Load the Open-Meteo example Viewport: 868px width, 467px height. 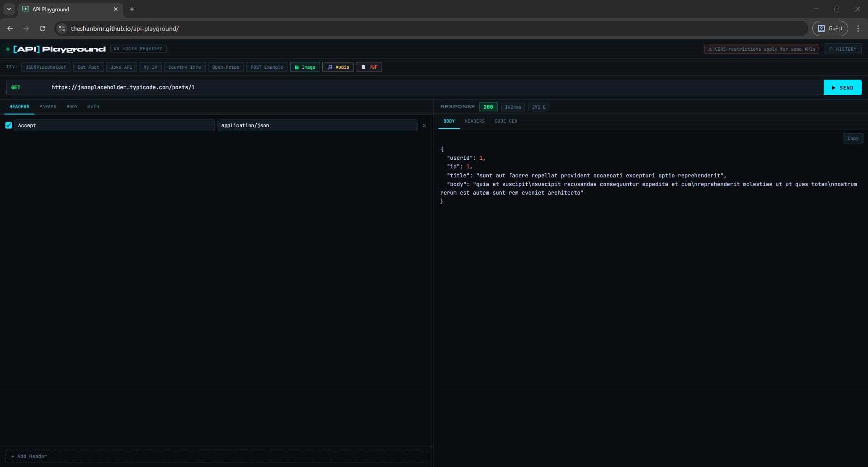coord(226,67)
